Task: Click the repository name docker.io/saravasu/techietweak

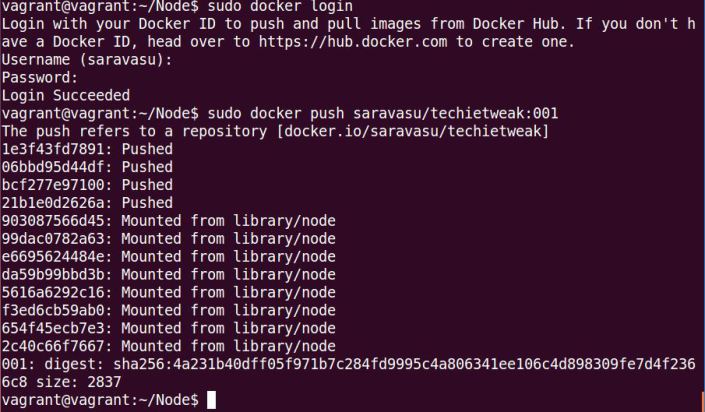Action: pyautogui.click(x=413, y=131)
